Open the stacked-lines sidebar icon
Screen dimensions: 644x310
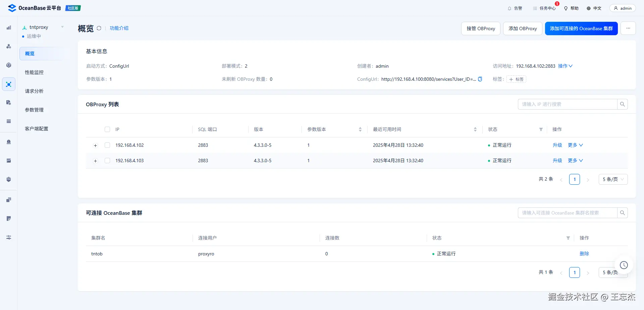pos(9,121)
